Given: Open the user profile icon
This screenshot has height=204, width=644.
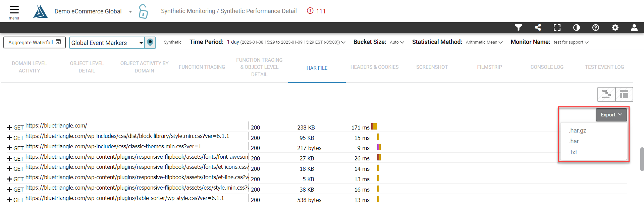Looking at the screenshot, I should pyautogui.click(x=634, y=28).
